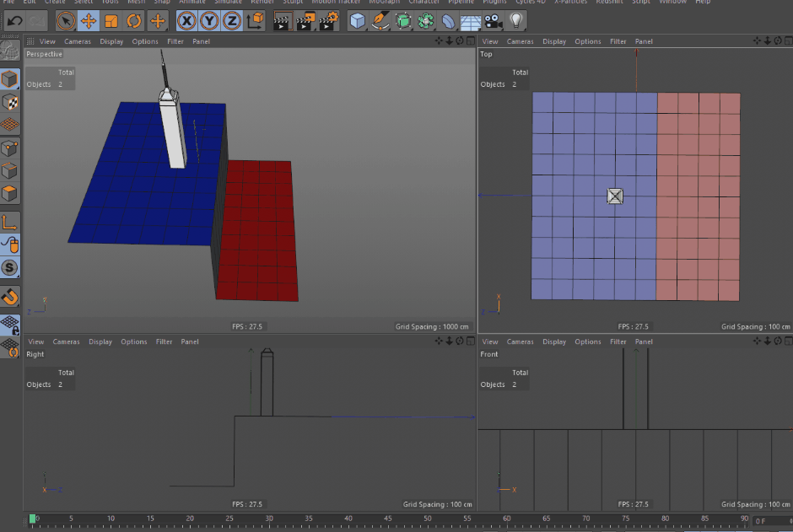Click the Perspective viewport layout grip handle
This screenshot has width=793, height=532.
pyautogui.click(x=30, y=41)
